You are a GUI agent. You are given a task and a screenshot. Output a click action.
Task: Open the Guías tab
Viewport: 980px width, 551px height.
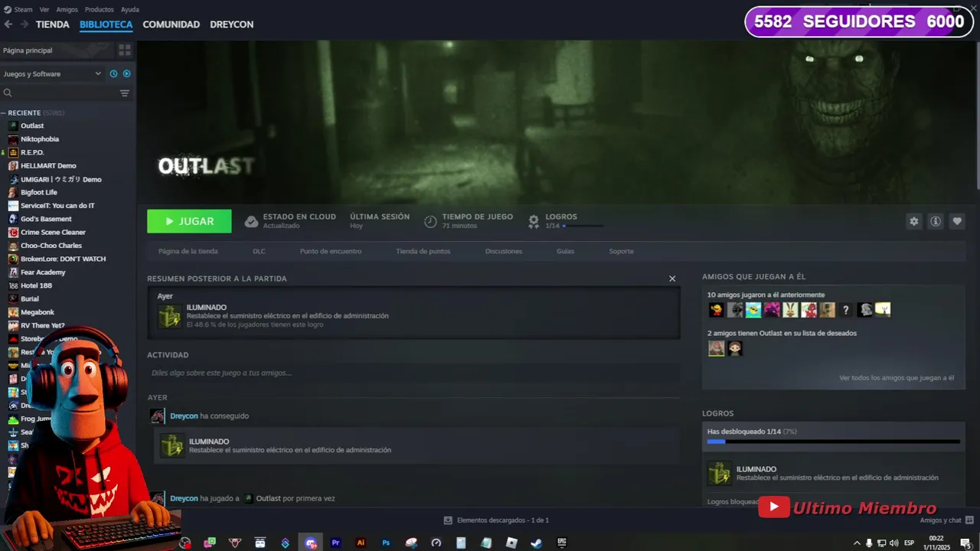tap(565, 251)
